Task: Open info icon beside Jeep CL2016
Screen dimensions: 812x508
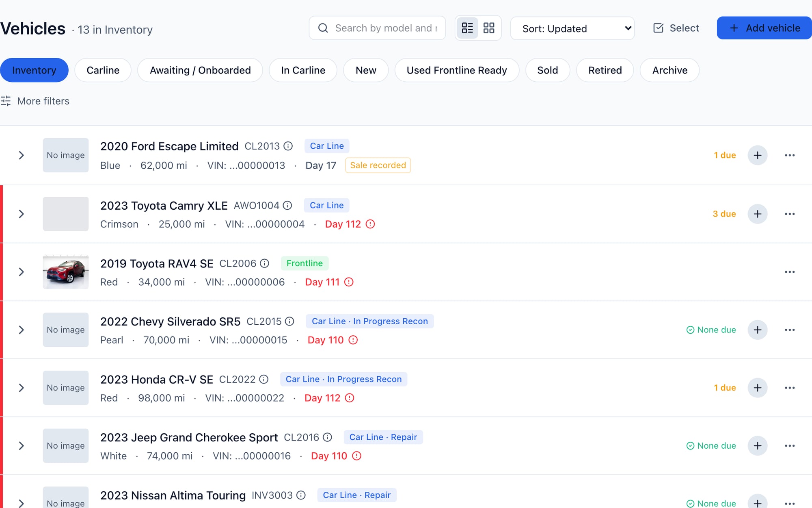Action: pos(328,437)
